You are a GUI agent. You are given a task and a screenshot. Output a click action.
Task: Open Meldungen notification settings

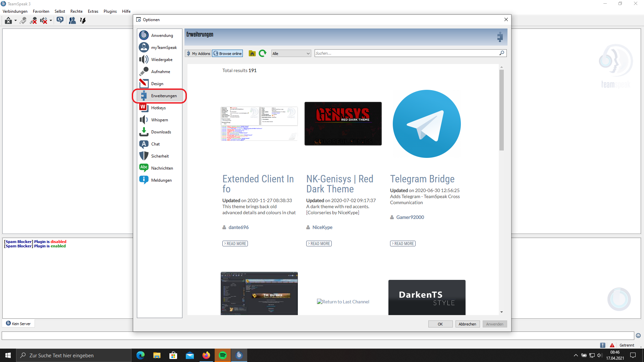[160, 180]
